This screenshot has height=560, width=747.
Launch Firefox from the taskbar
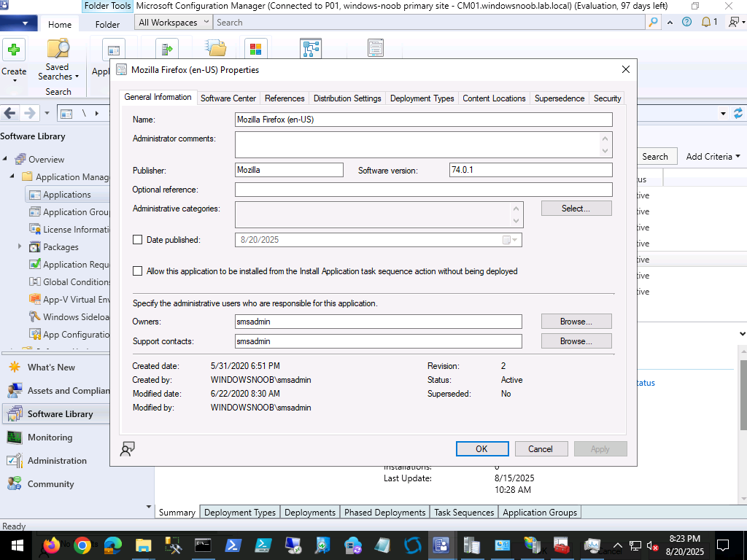(52, 545)
